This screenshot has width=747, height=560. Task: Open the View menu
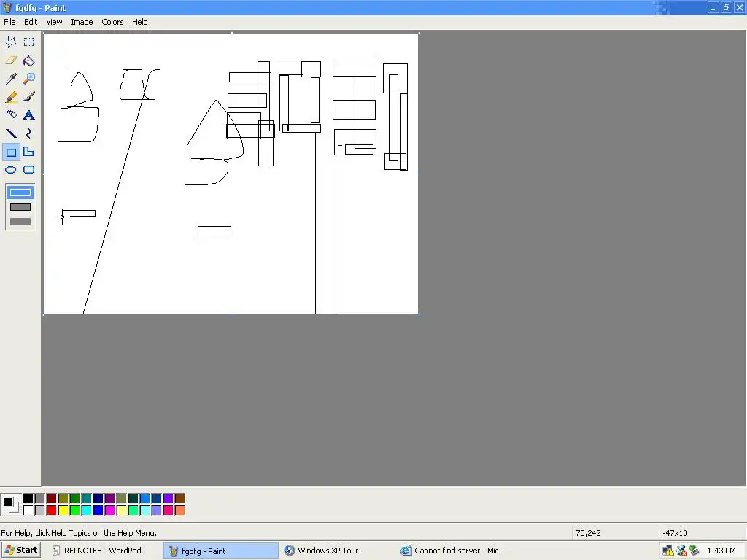54,22
